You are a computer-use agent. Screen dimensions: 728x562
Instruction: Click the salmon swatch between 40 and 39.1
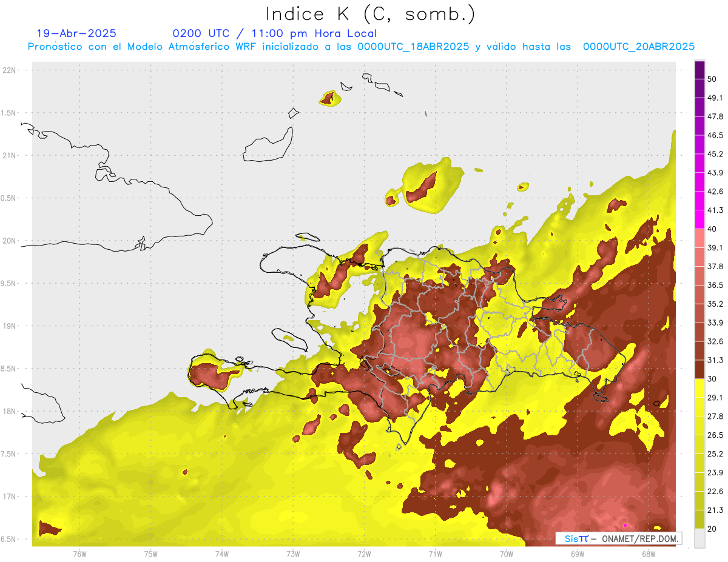pos(699,238)
